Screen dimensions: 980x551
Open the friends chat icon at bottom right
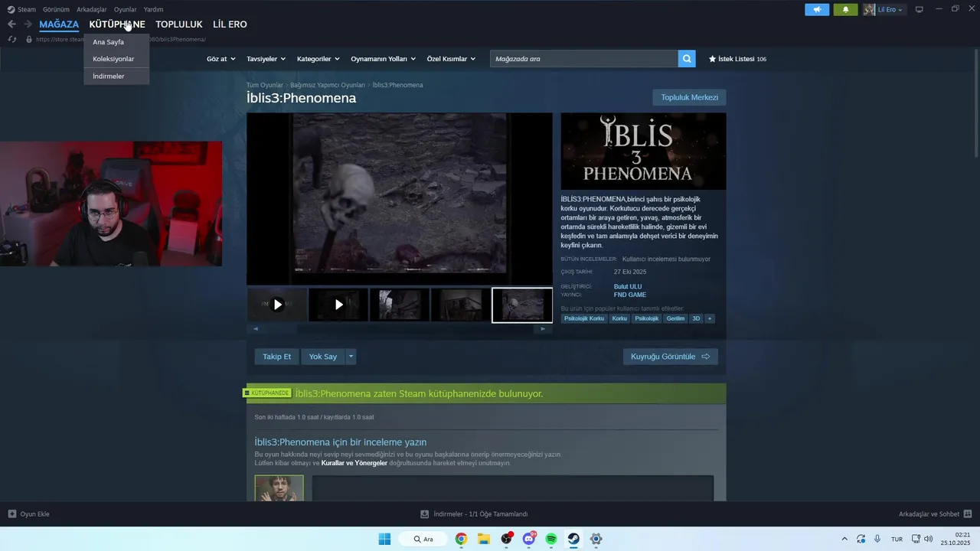(968, 514)
